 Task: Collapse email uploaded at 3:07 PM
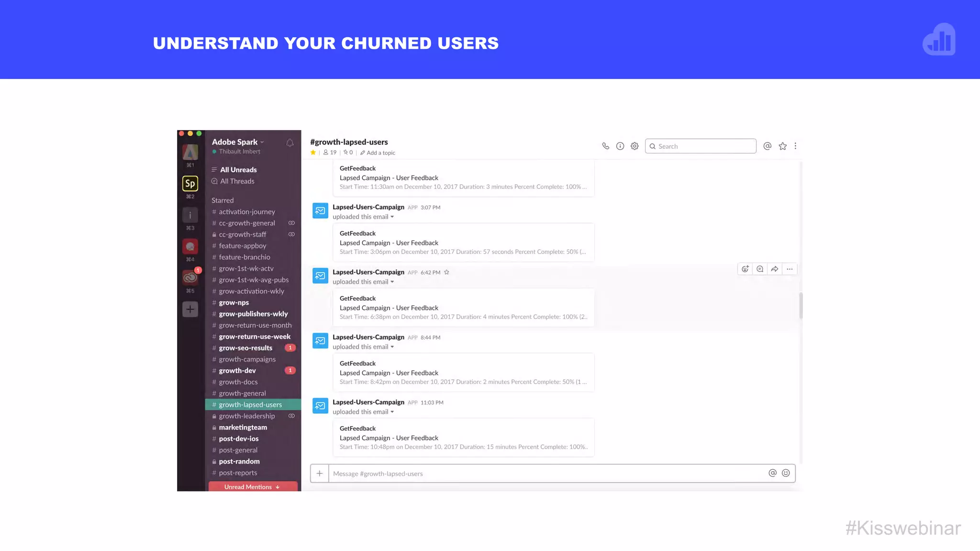point(392,217)
